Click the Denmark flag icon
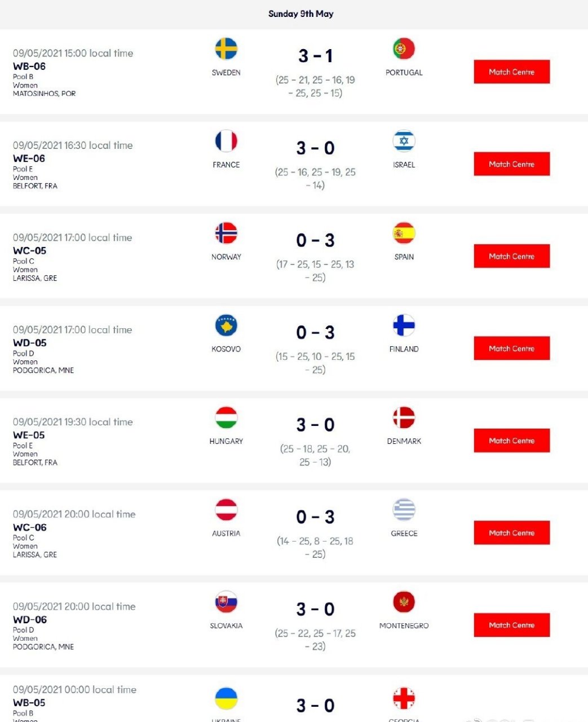 pos(404,417)
